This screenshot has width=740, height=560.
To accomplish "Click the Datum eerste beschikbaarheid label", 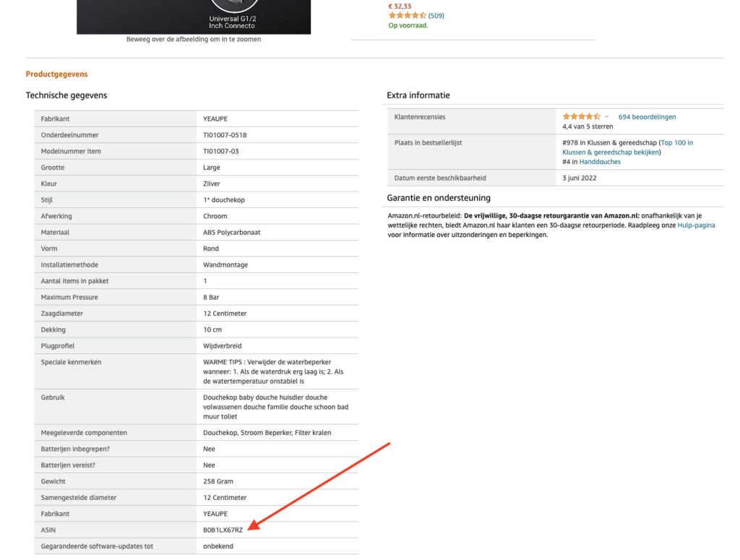I will (x=440, y=178).
